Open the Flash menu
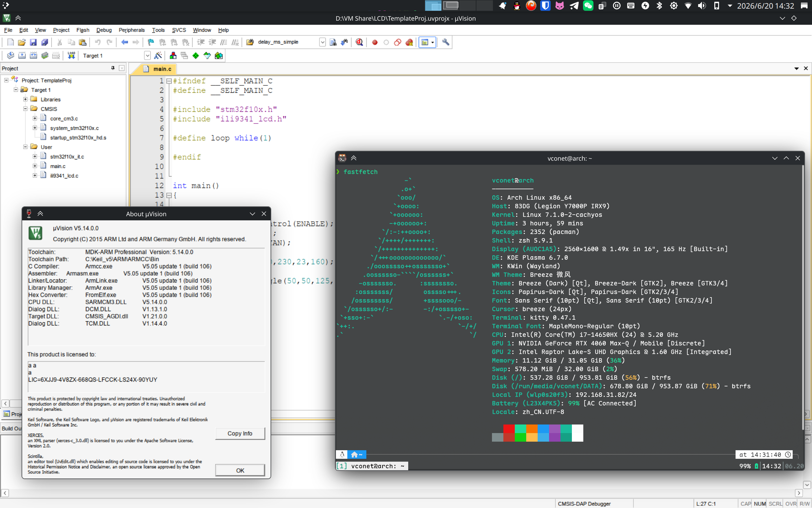Viewport: 812px width, 508px height. point(83,30)
